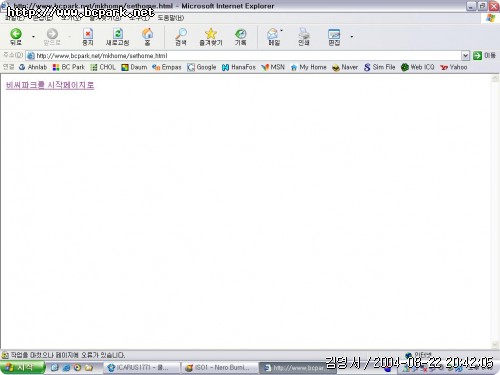Open the Empas links bar shortcut
The width and height of the screenshot is (500, 375).
pyautogui.click(x=167, y=67)
